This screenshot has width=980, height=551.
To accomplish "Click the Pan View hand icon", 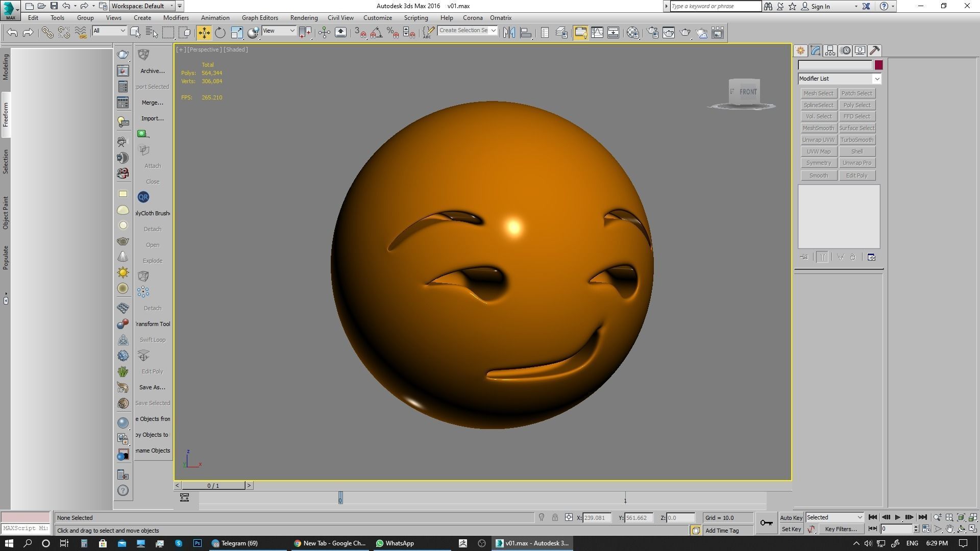I will click(949, 529).
